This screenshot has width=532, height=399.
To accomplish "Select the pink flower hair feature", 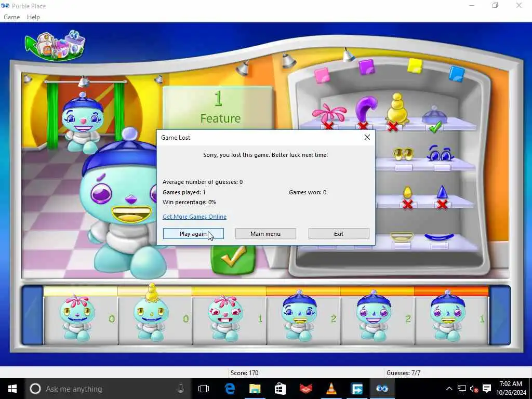I will [x=329, y=115].
